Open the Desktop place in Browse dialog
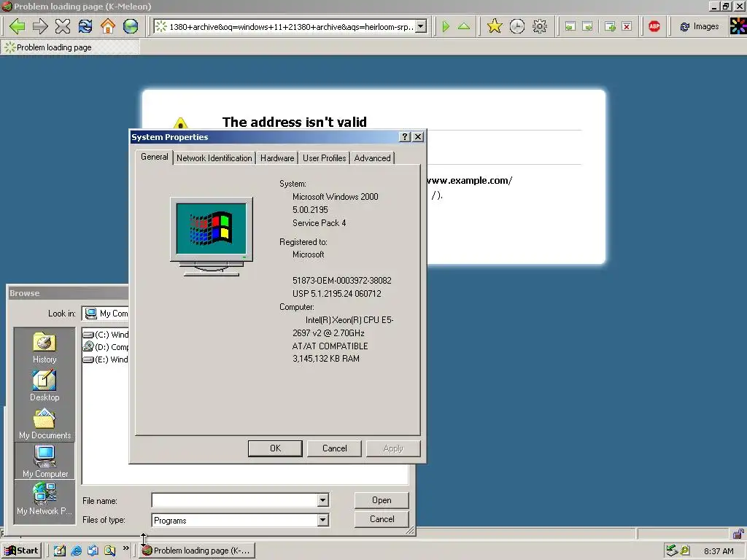This screenshot has height=560, width=747. tap(44, 386)
